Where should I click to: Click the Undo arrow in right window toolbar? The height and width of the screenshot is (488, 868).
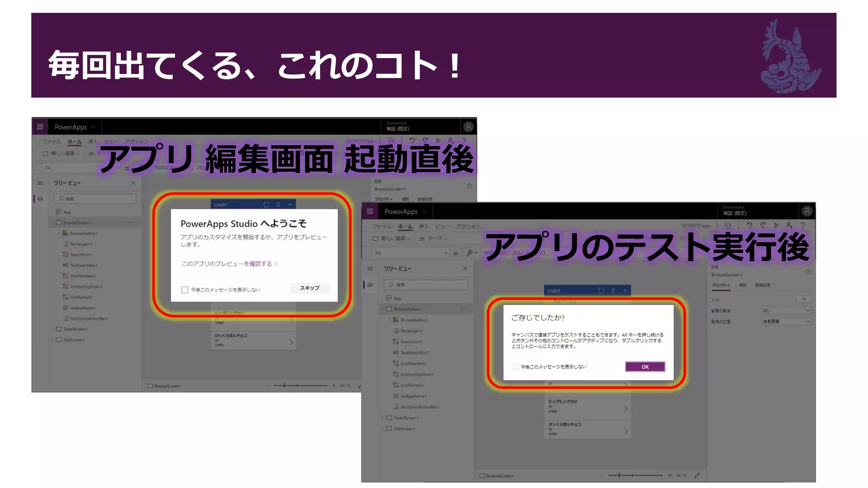pyautogui.click(x=749, y=225)
